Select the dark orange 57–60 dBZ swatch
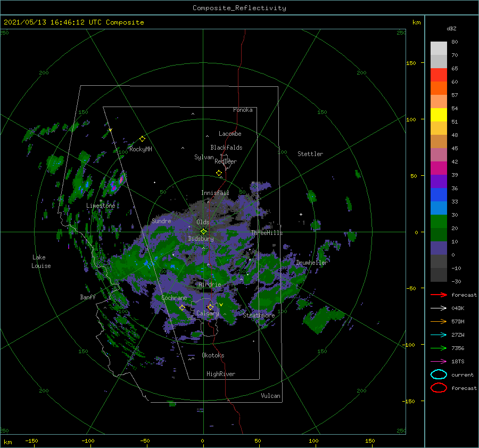Image resolution: width=479 pixels, height=448 pixels. (x=439, y=88)
